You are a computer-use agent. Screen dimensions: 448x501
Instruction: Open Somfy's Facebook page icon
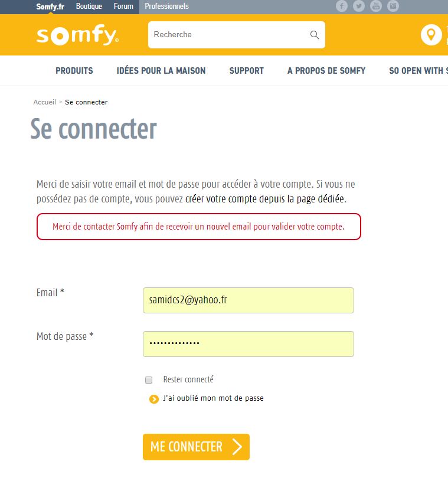point(341,6)
